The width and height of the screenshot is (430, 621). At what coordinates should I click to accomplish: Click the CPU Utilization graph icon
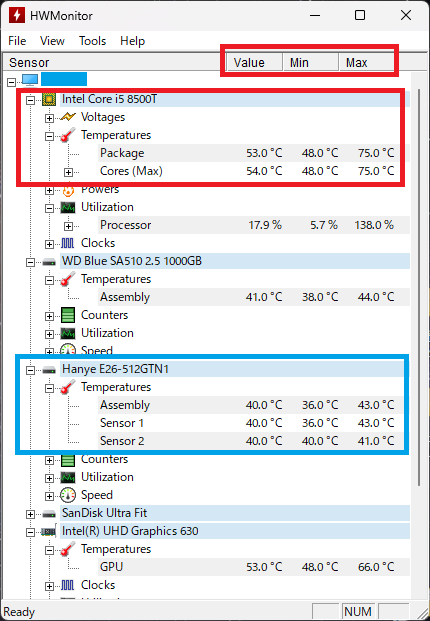(68, 207)
